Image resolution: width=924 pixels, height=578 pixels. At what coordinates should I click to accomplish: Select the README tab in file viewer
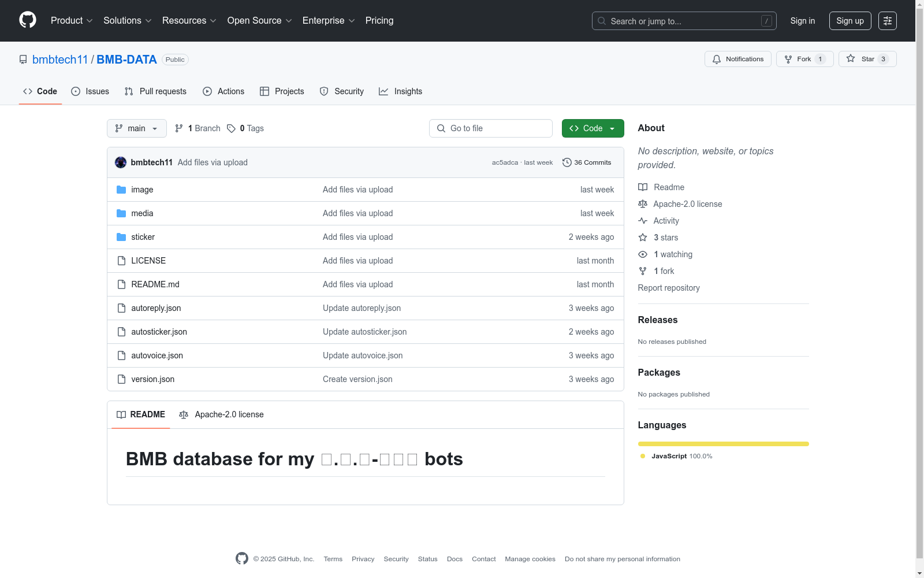(x=141, y=414)
